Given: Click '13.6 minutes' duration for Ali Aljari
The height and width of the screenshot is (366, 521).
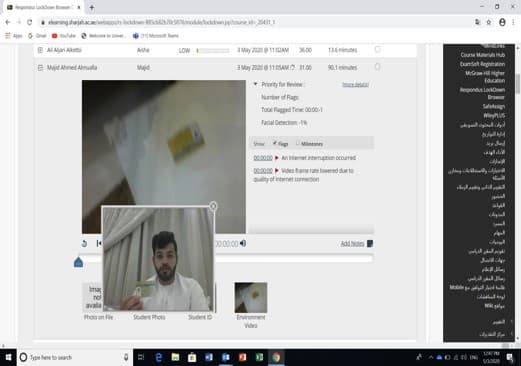Looking at the screenshot, I should (x=342, y=50).
